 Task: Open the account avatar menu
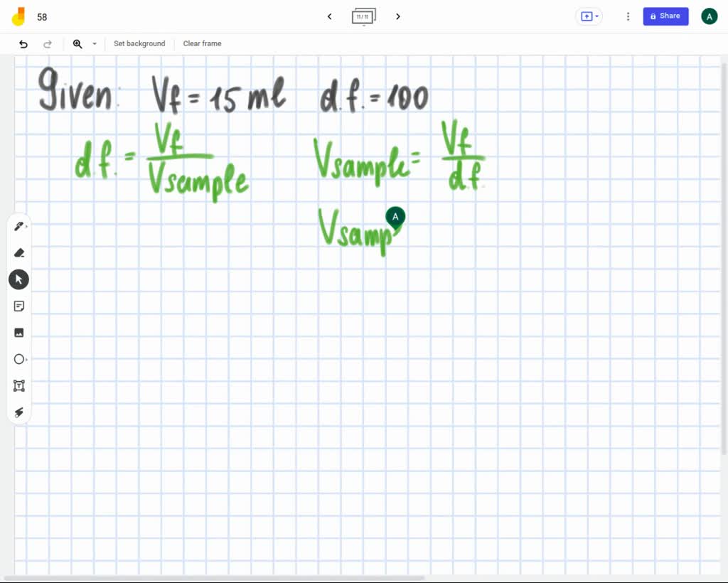(709, 16)
